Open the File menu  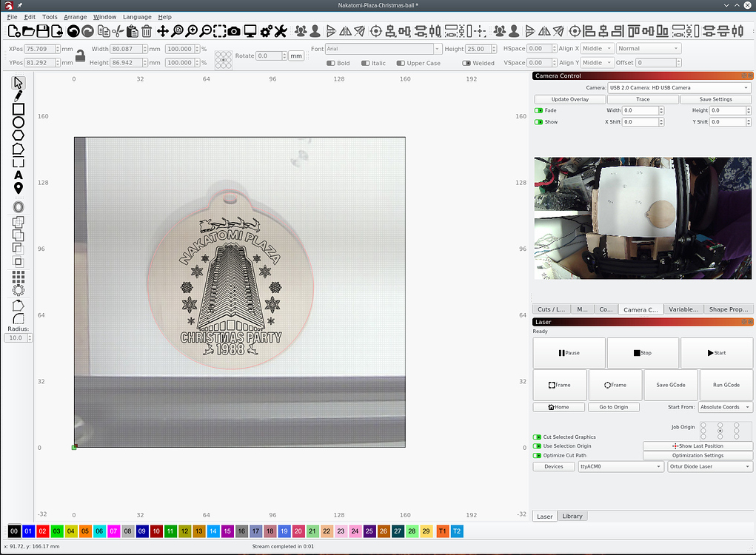point(12,17)
